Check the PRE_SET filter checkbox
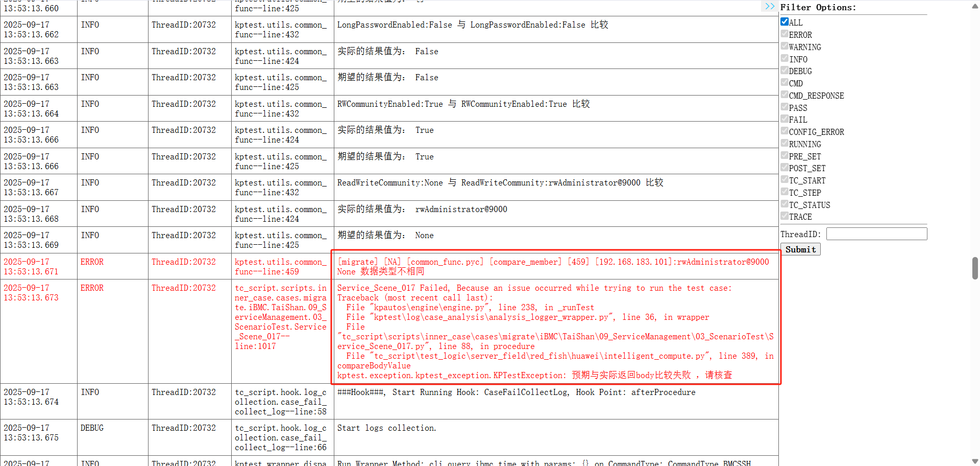980x466 pixels. click(785, 155)
